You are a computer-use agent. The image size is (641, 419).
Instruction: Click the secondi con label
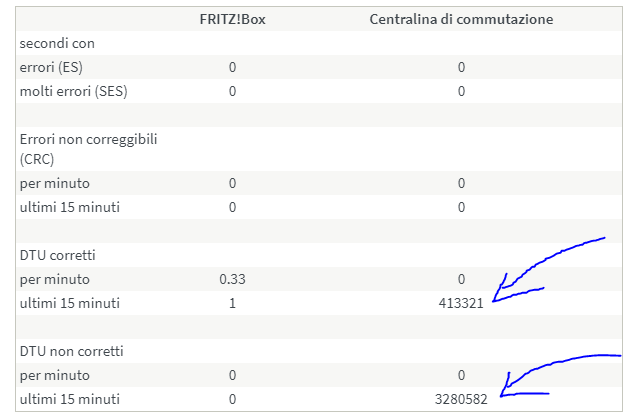(57, 43)
